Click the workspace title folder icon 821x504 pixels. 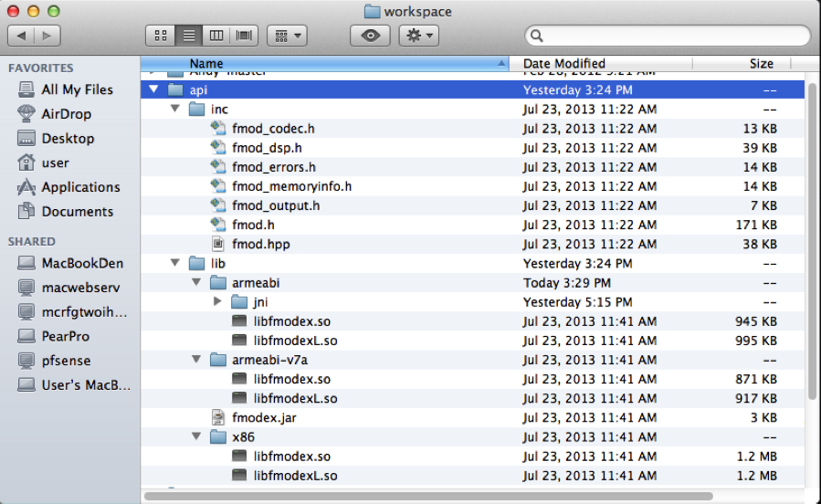click(372, 11)
